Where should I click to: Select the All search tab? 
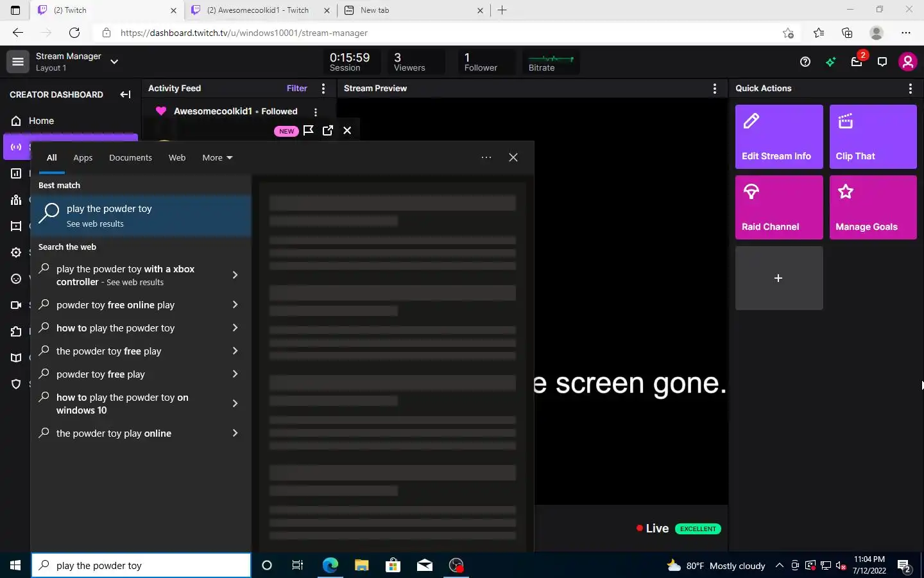click(52, 157)
